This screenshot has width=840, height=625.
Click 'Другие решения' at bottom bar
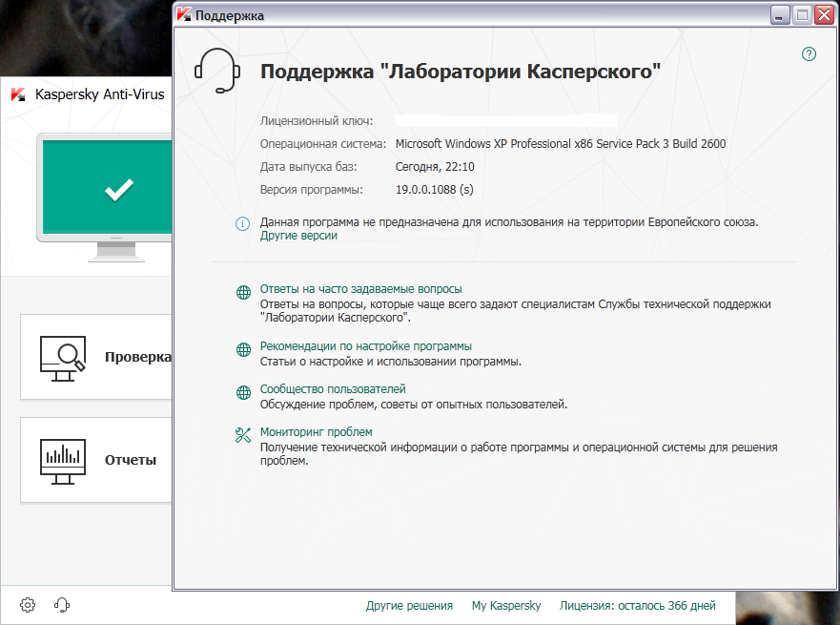pyautogui.click(x=409, y=606)
